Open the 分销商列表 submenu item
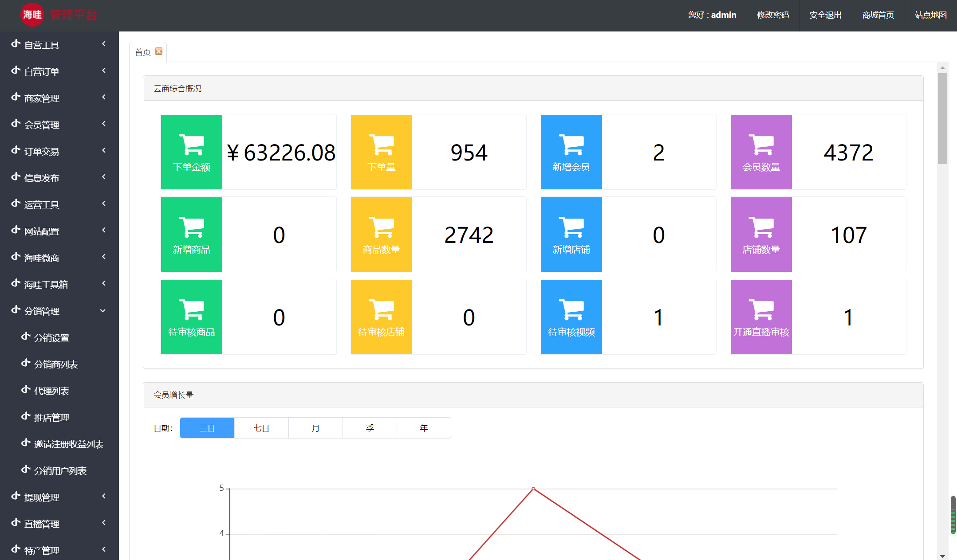The image size is (957, 560). [x=56, y=364]
